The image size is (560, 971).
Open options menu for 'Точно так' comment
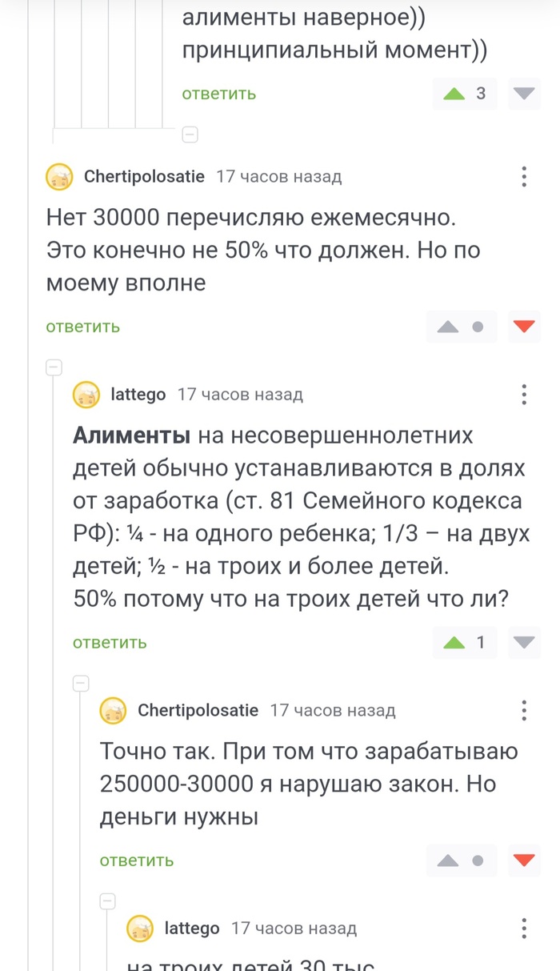(524, 710)
